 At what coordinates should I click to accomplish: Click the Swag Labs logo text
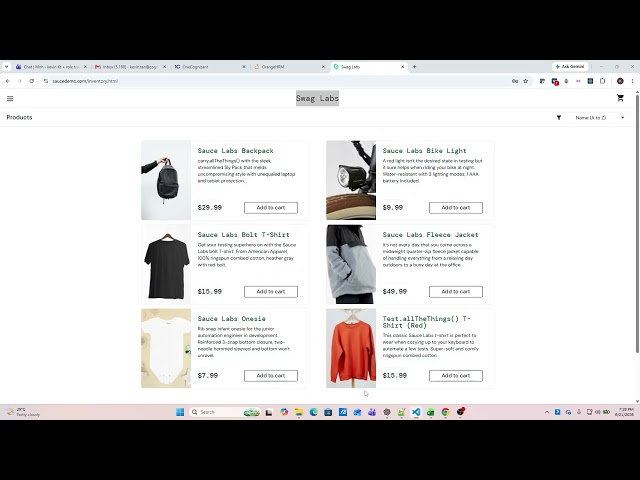[317, 98]
